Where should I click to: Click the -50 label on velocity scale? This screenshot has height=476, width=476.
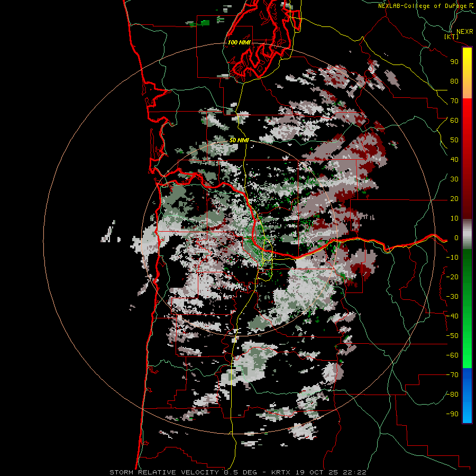(452, 335)
